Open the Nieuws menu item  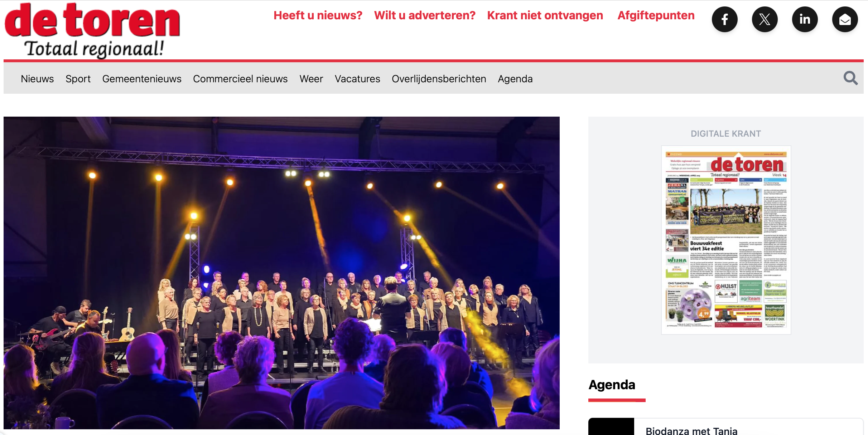click(37, 79)
